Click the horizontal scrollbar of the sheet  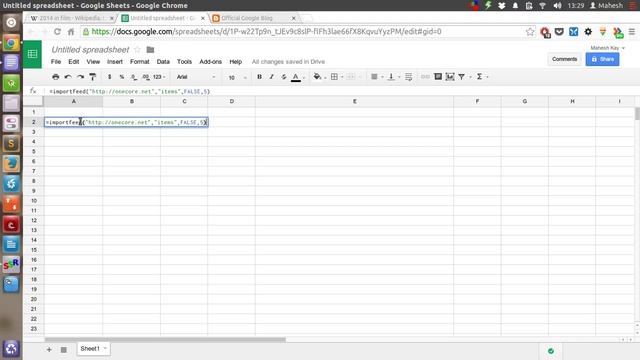[x=165, y=340]
